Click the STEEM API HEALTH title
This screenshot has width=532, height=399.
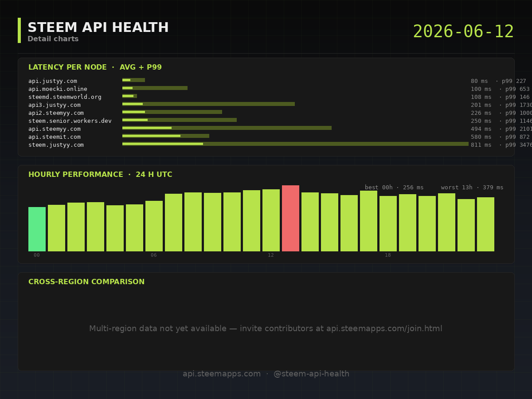(98, 27)
